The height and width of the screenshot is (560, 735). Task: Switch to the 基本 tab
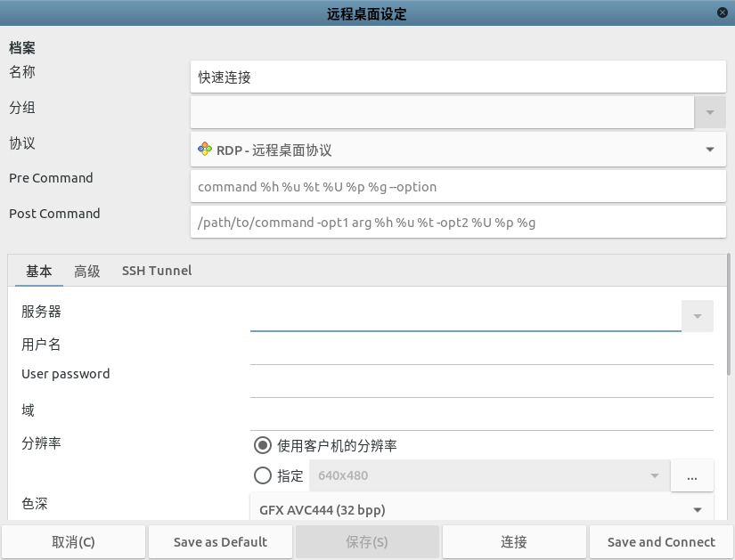point(39,271)
